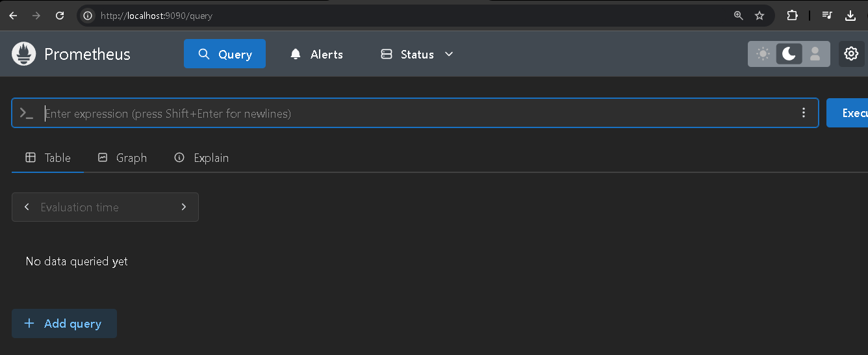
Task: Go back using browser back arrow
Action: (x=13, y=16)
